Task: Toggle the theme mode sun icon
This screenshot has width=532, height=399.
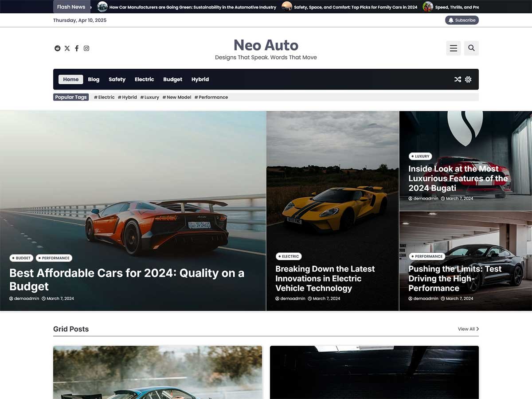Action: point(468,79)
